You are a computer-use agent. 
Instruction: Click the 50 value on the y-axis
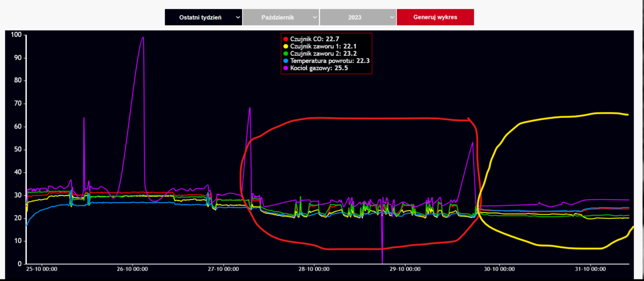tap(17, 150)
